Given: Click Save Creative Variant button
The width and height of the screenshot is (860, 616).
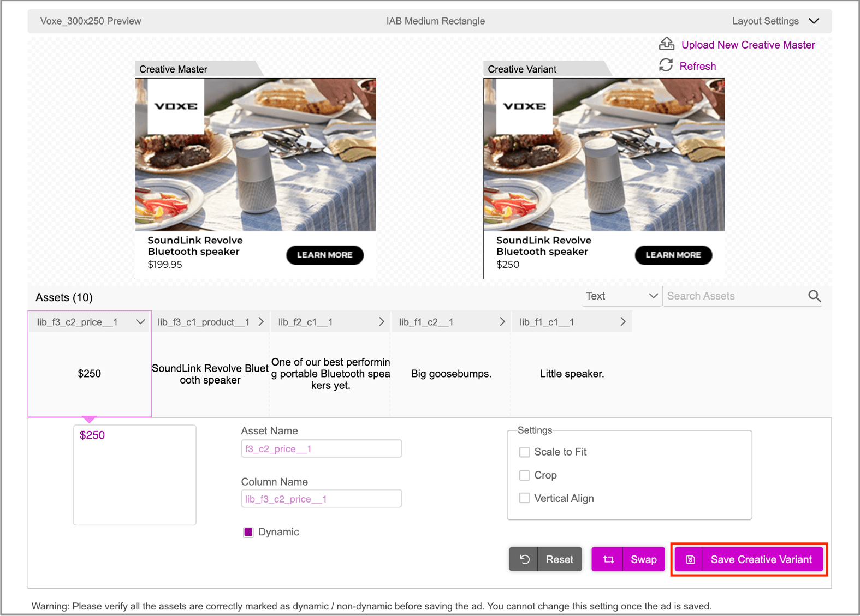Looking at the screenshot, I should point(749,559).
